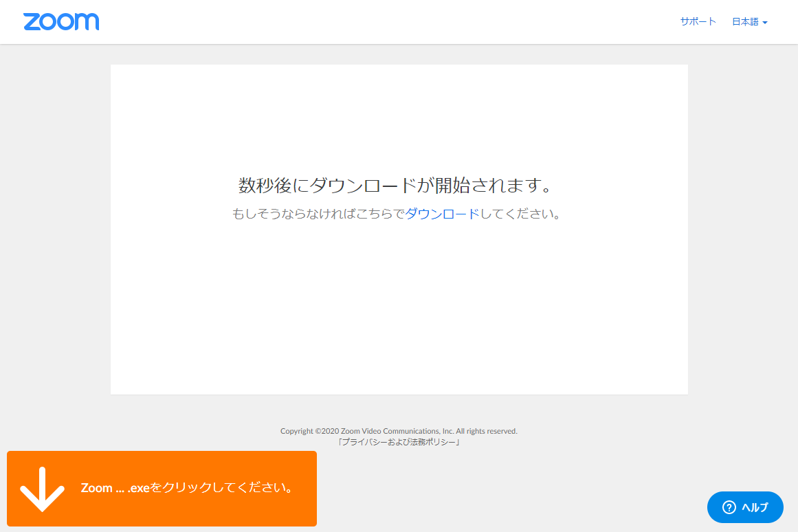
Task: Open the サポート page
Action: (x=698, y=21)
